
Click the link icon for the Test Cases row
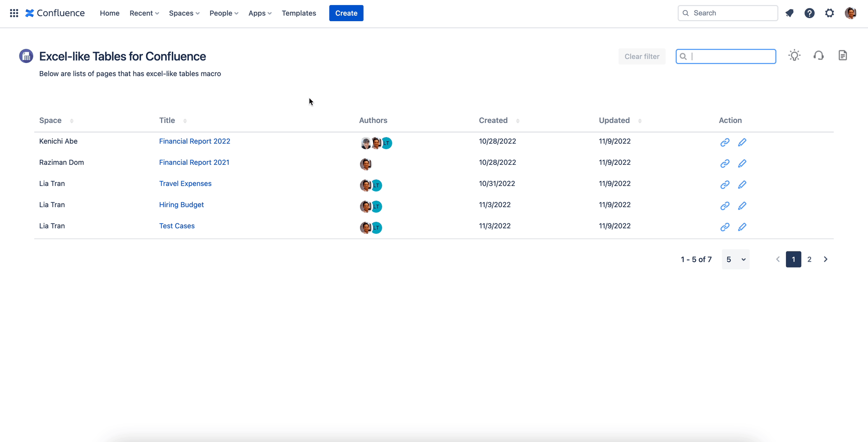pos(725,227)
